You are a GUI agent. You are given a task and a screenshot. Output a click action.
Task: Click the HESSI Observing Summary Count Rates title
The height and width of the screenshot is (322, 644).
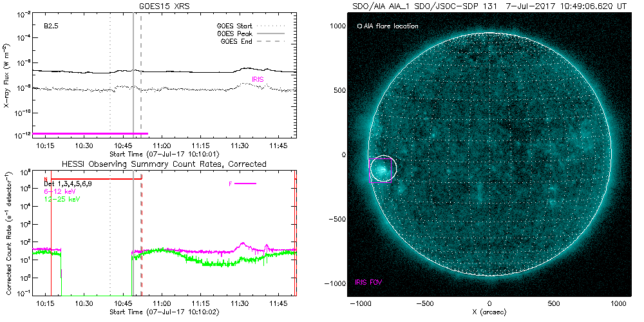pos(164,164)
